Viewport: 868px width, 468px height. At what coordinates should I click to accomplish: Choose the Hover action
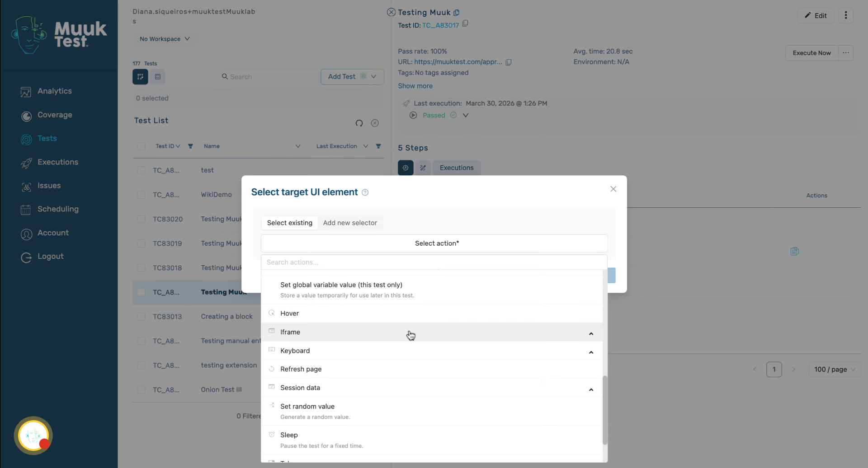coord(432,314)
